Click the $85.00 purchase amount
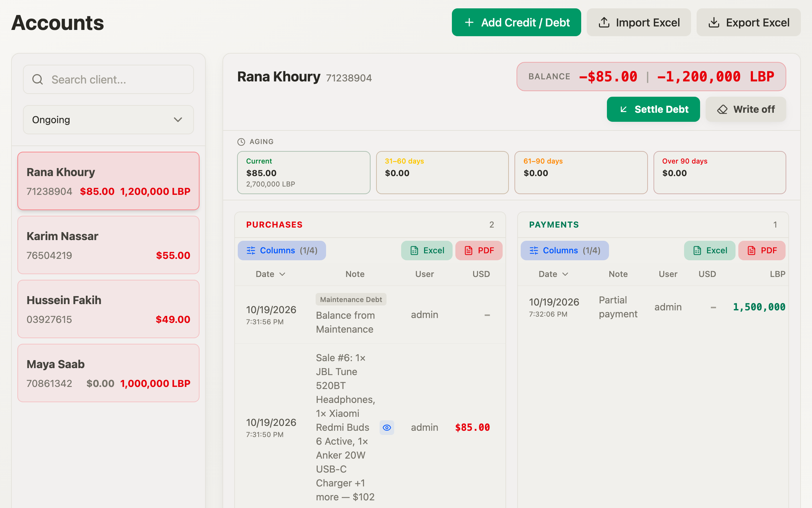 pos(472,428)
